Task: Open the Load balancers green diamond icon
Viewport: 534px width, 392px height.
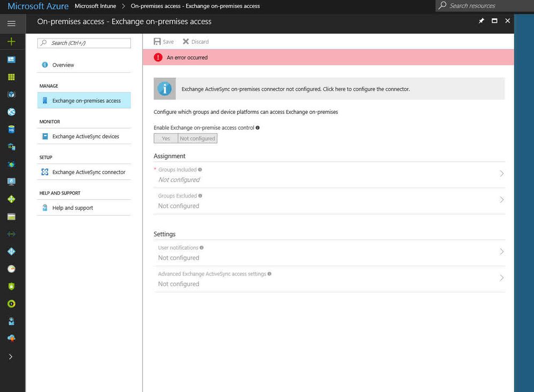Action: point(11,199)
